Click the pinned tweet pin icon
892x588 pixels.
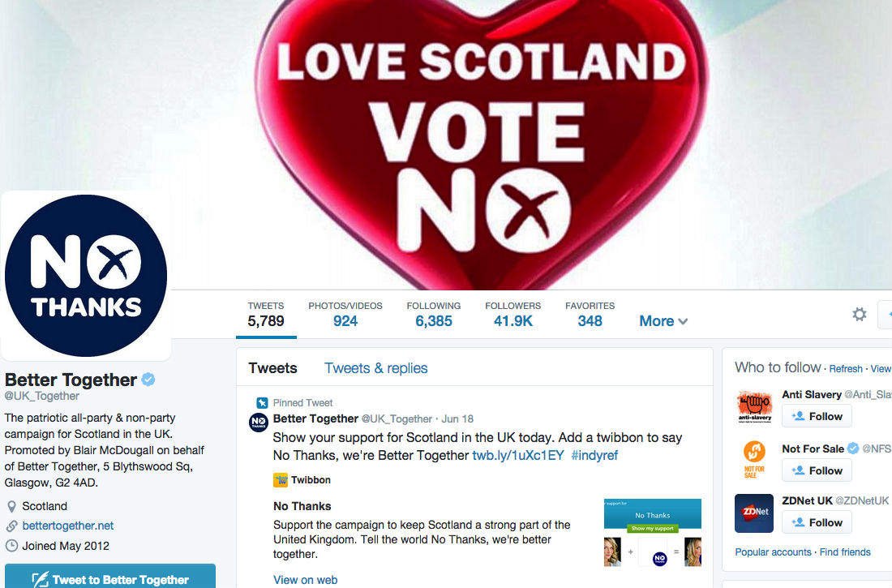(262, 403)
